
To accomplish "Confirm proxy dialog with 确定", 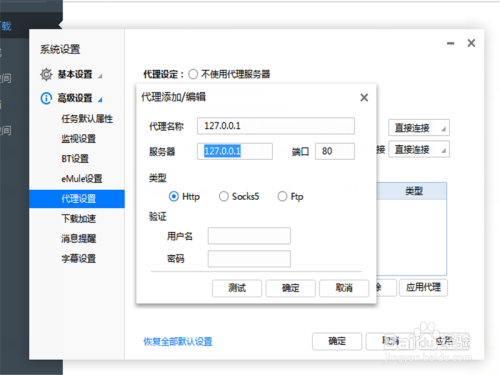I will [x=290, y=288].
